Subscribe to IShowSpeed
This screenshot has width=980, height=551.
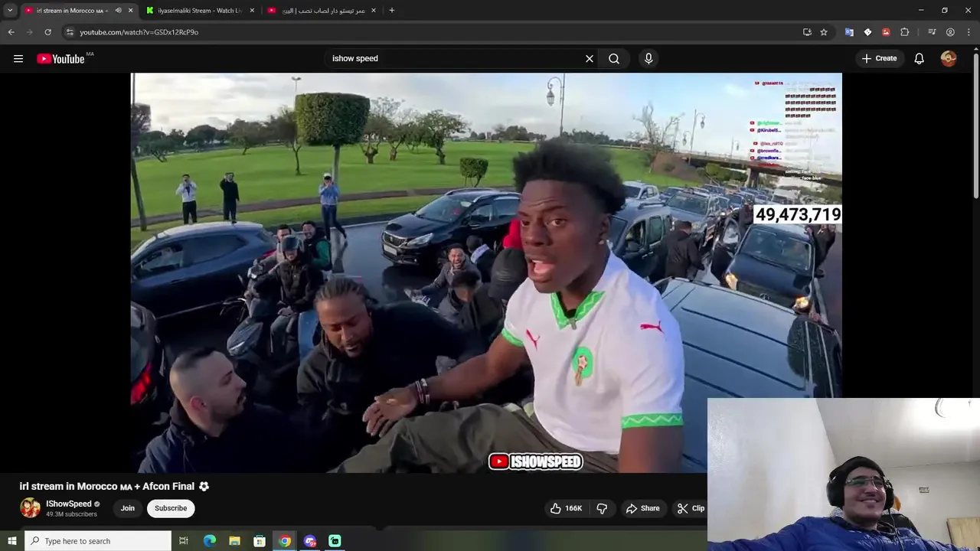(171, 508)
